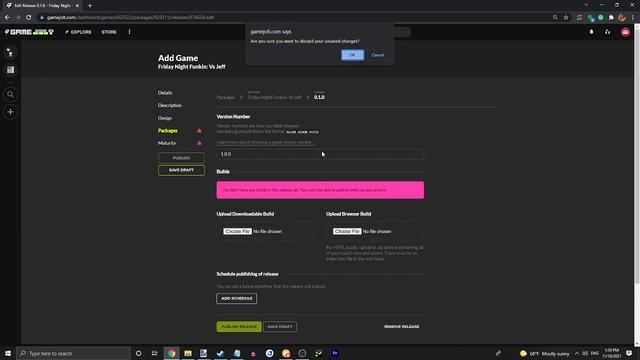Open the link about choosing a version number
Screen dimensions: 640x360
tap(264, 142)
